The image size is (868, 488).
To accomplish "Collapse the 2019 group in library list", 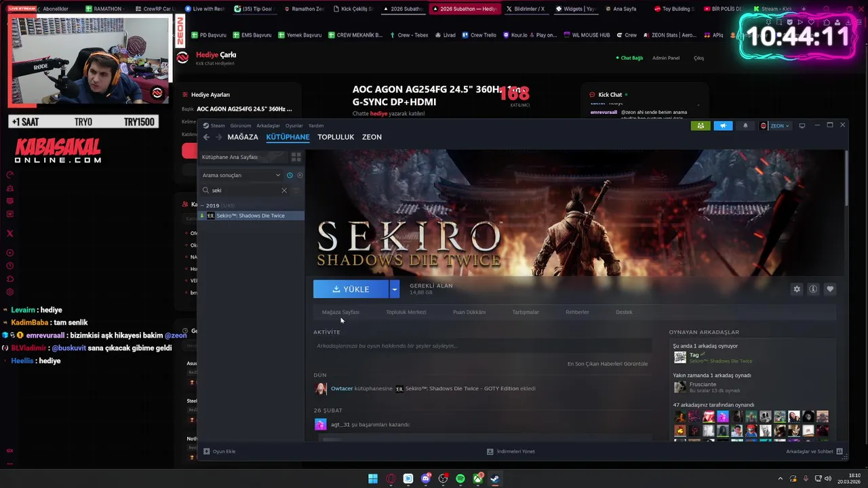I will 202,205.
